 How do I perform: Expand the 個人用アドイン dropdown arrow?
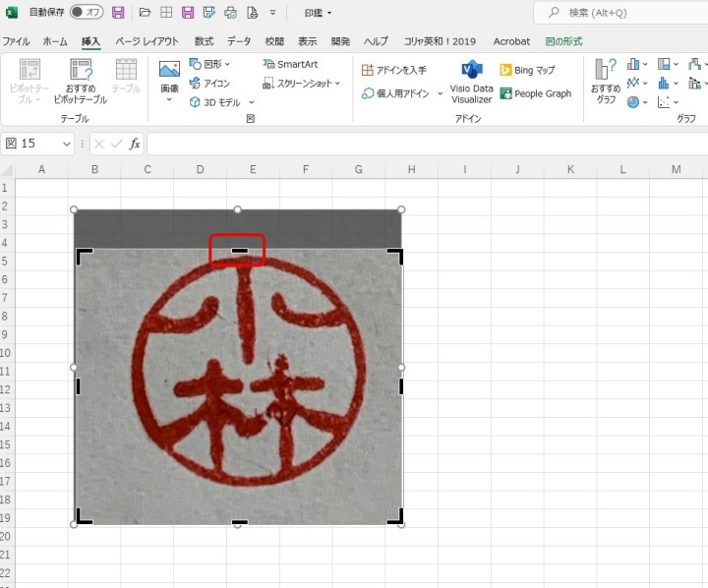[x=440, y=93]
